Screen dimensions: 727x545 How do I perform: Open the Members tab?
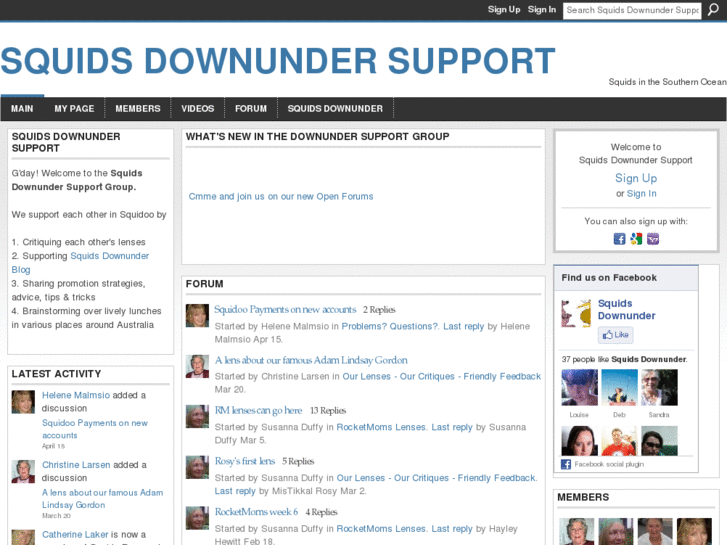[x=138, y=109]
